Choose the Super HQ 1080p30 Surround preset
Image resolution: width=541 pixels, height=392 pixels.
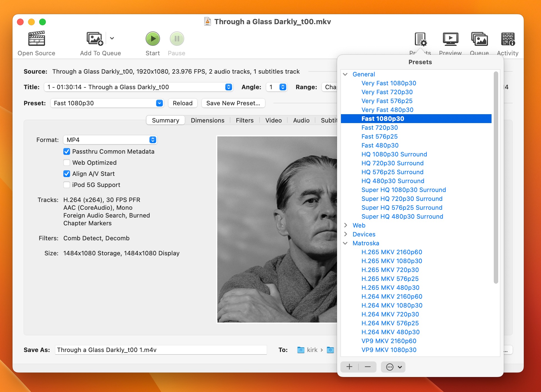[x=403, y=190]
